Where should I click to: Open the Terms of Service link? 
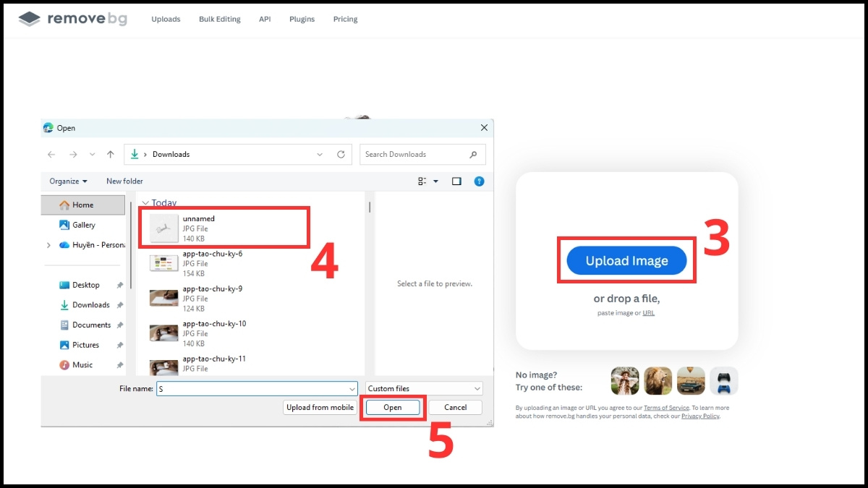point(665,407)
